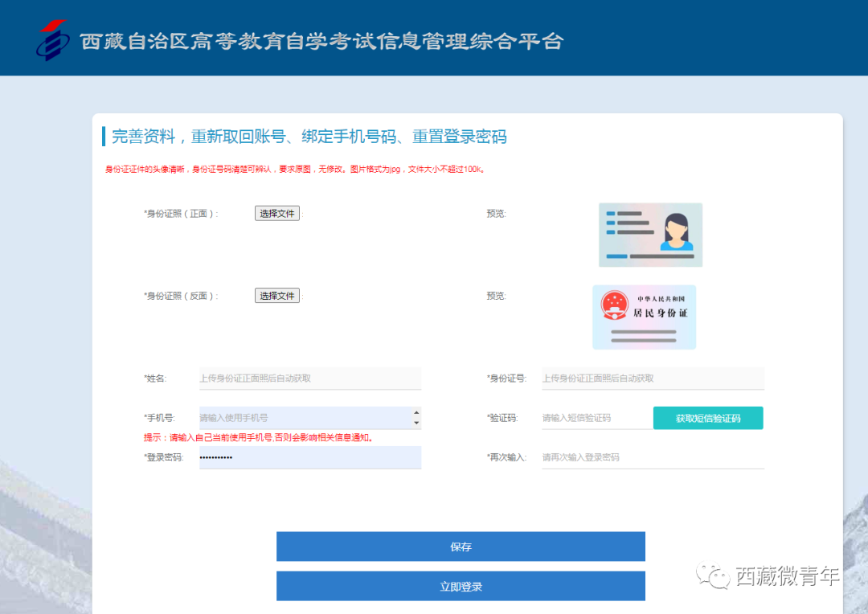Viewport: 868px width, 614px height.
Task: Click the front ID card preview image
Action: 650,235
